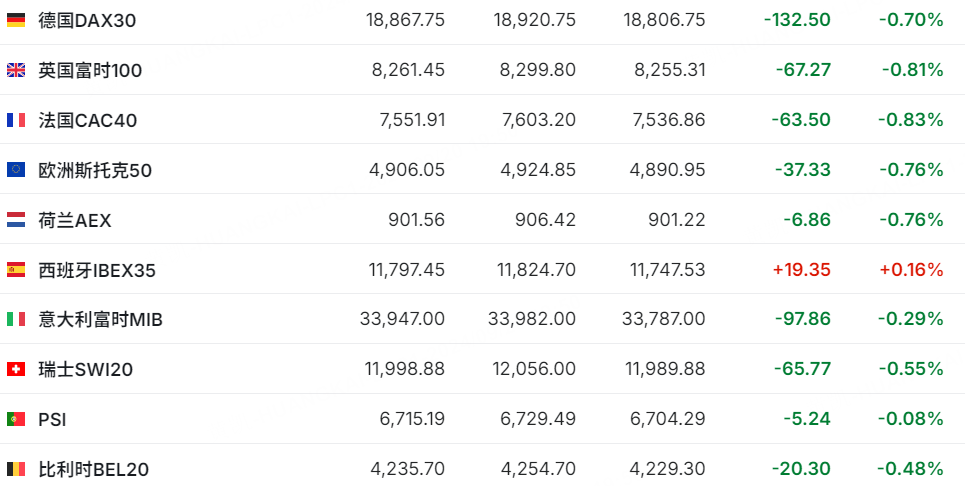This screenshot has width=965, height=486.
Task: Open the 英国富时100 index link
Action: click(90, 71)
